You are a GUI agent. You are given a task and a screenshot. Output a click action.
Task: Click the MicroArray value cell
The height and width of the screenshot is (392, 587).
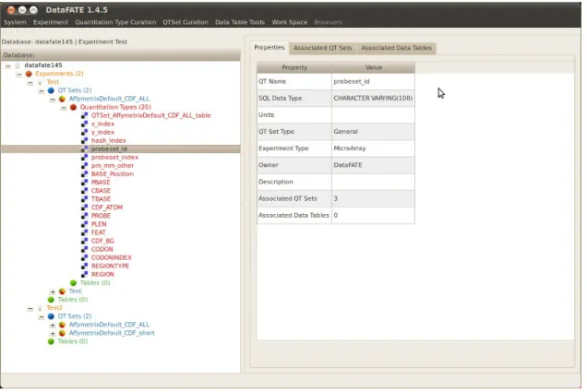tap(373, 148)
